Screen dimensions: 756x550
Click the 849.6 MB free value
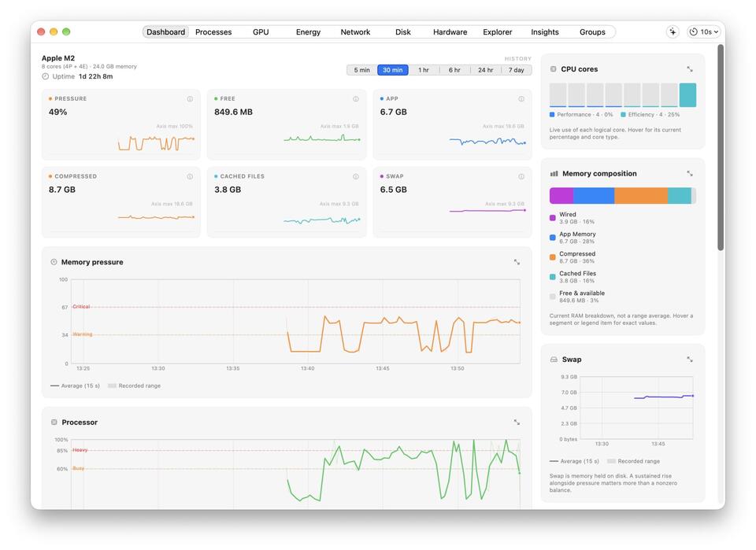(x=233, y=112)
